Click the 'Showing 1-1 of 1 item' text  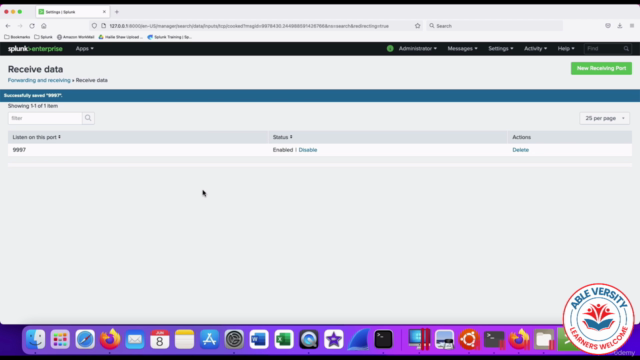coord(33,106)
